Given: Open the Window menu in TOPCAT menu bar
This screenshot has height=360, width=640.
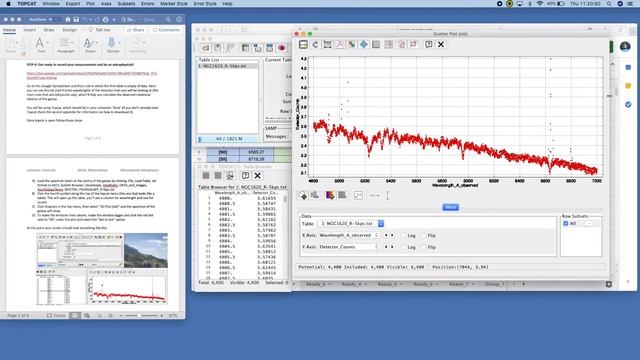Looking at the screenshot, I should pyautogui.click(x=51, y=4).
